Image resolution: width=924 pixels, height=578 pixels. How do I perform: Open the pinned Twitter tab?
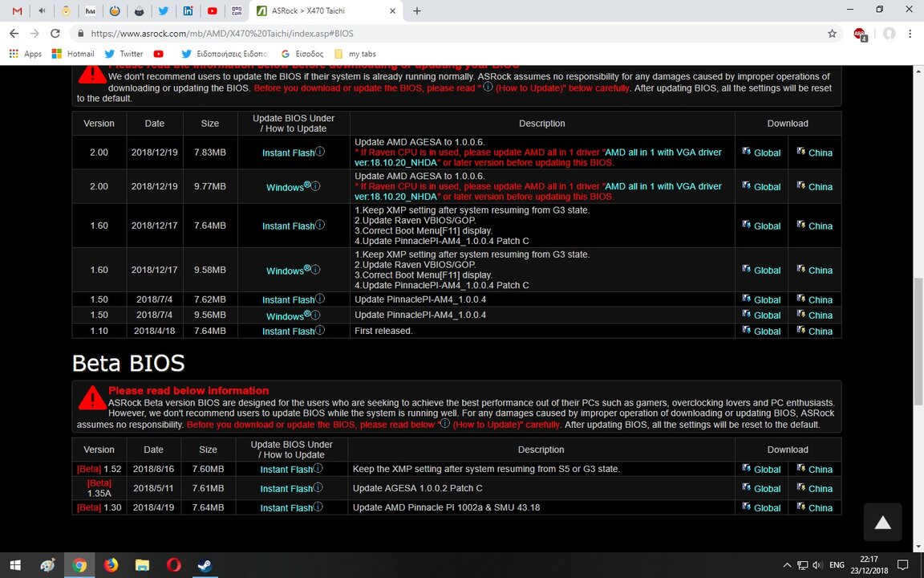point(164,10)
